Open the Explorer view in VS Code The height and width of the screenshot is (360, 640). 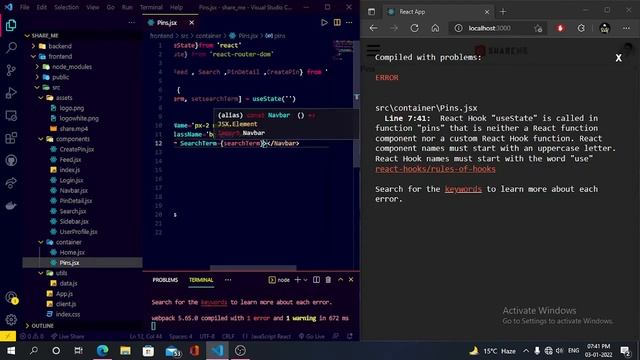tap(11, 25)
